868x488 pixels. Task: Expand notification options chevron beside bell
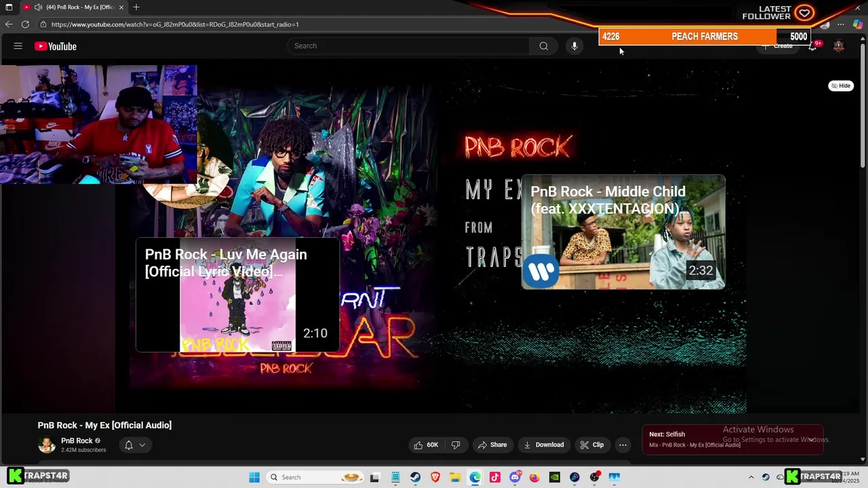[x=142, y=445]
